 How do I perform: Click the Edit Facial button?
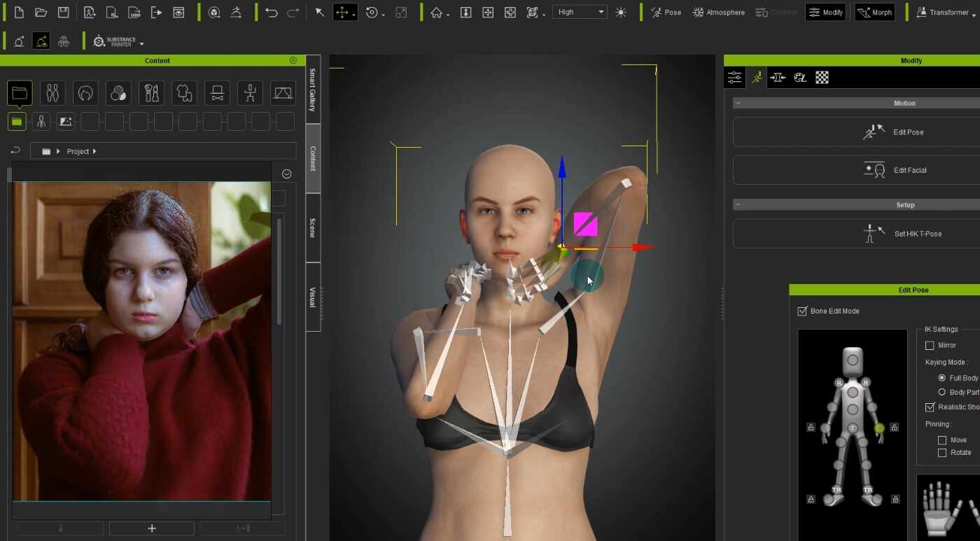pos(857,170)
